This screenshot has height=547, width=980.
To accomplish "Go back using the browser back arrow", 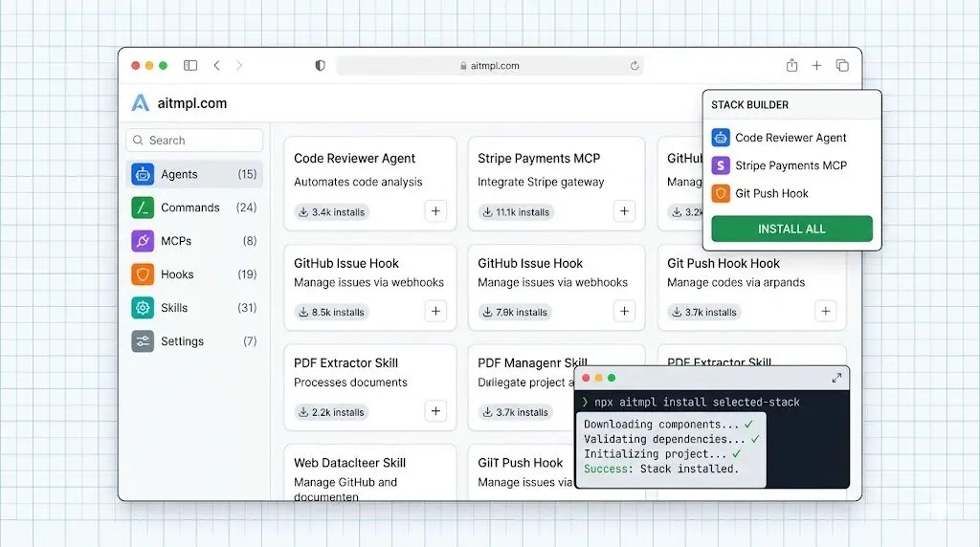I will tap(217, 66).
